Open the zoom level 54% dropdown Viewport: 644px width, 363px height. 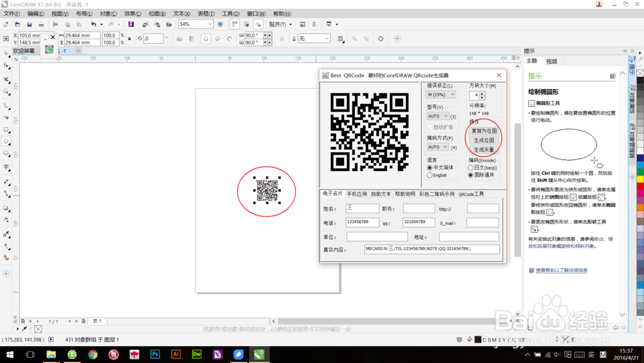(x=210, y=25)
